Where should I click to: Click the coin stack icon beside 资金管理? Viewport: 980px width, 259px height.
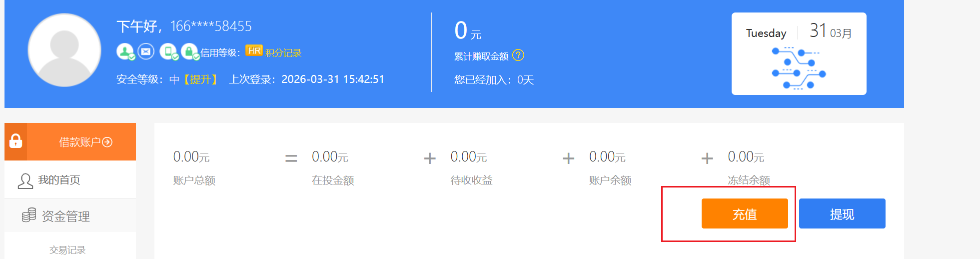(x=29, y=215)
